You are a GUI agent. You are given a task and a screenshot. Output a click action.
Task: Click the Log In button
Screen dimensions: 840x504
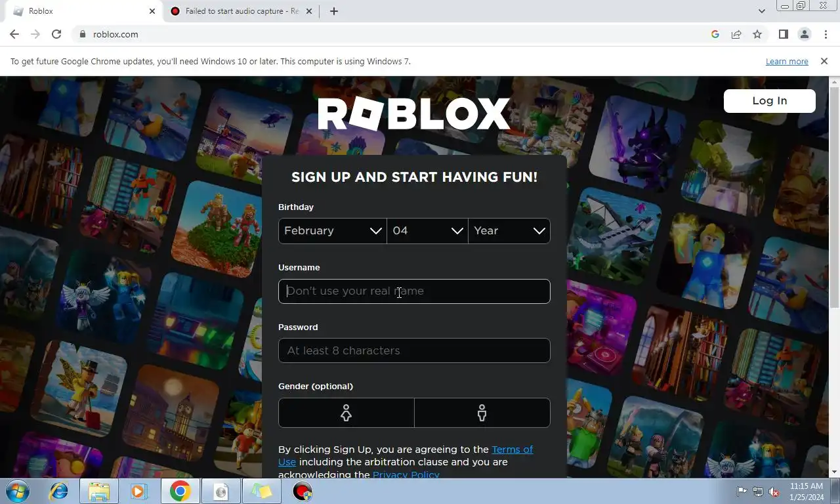coord(770,101)
